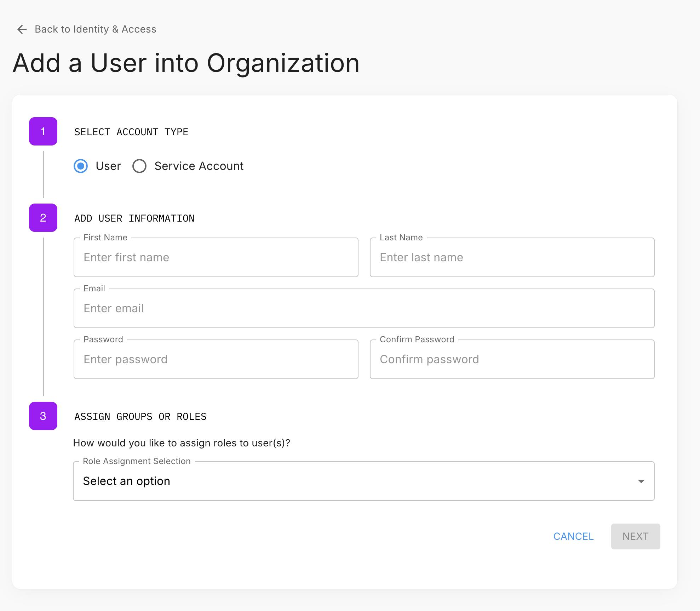
Task: Click the Password input field
Action: click(216, 359)
